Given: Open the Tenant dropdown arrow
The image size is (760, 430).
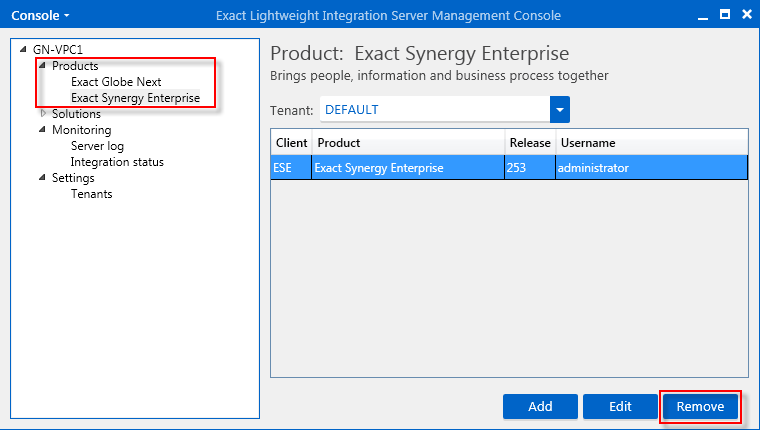Looking at the screenshot, I should click(560, 110).
